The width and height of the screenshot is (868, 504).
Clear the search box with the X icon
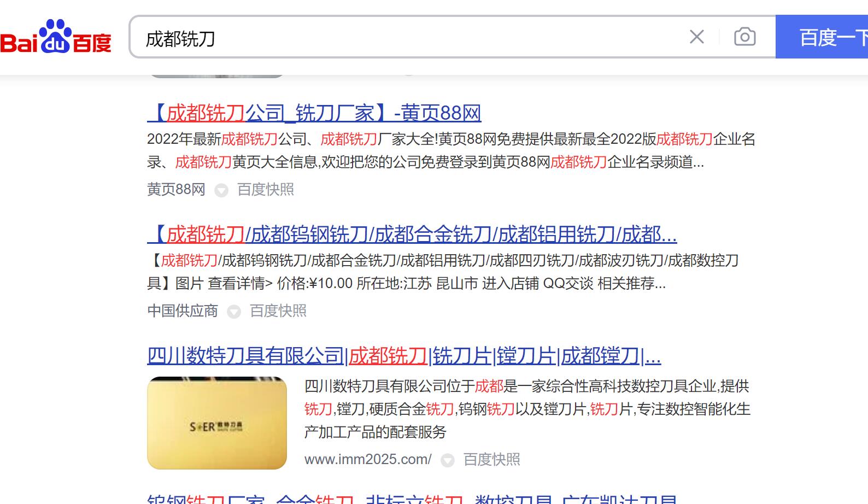point(696,37)
